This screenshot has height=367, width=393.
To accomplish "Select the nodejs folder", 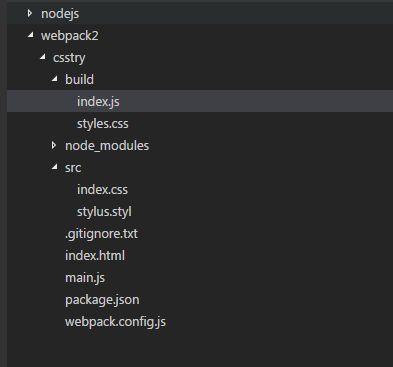I will [x=60, y=14].
